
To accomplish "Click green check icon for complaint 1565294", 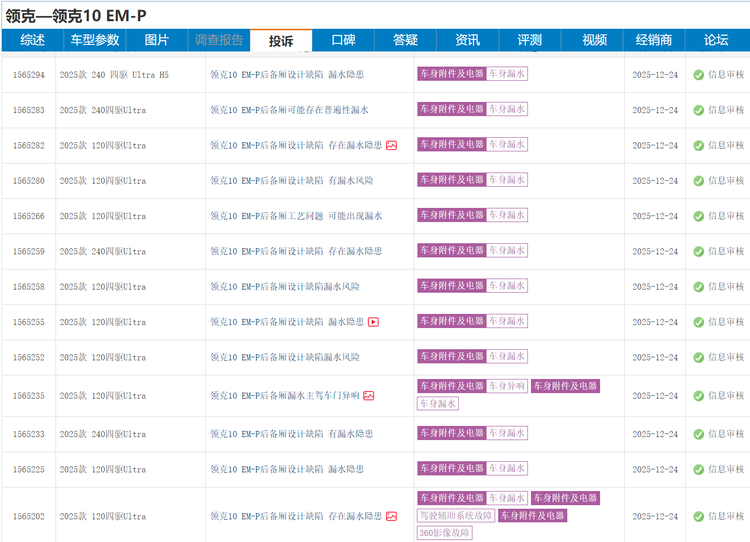I will pyautogui.click(x=698, y=75).
